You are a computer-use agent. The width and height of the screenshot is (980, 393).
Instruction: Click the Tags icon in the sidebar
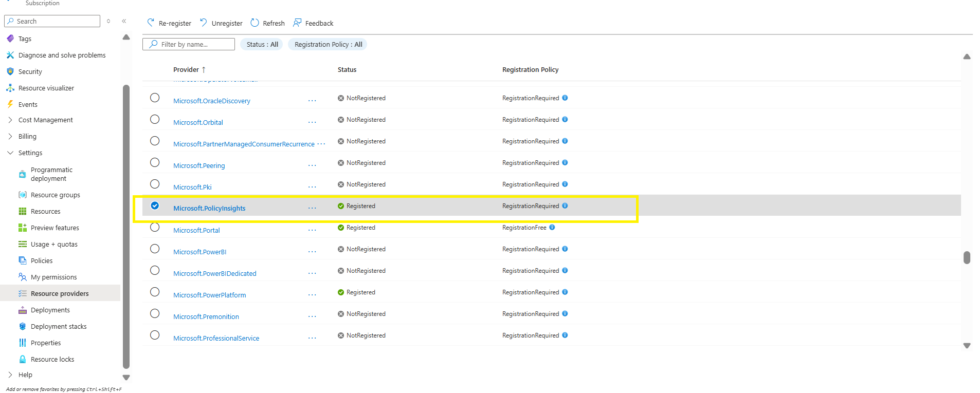tap(10, 39)
